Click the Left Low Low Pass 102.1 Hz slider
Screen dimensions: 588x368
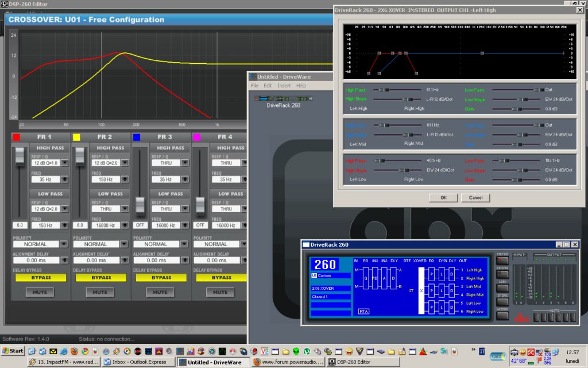[x=516, y=161]
